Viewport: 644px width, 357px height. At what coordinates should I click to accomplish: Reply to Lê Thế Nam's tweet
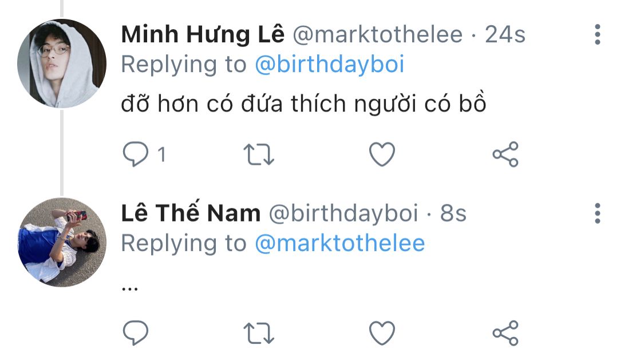(x=136, y=333)
